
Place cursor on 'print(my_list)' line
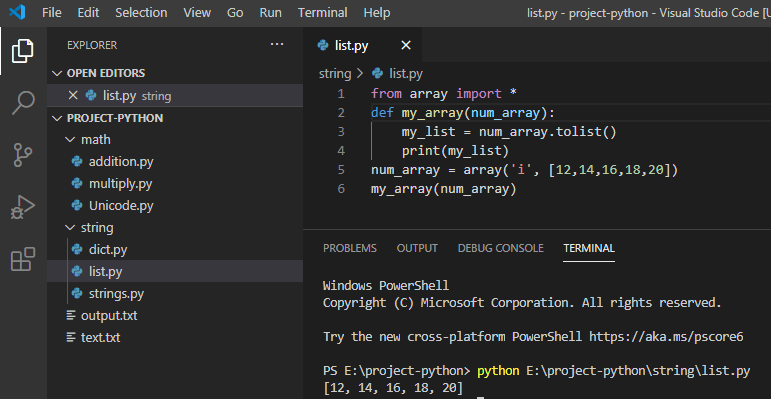pyautogui.click(x=455, y=151)
